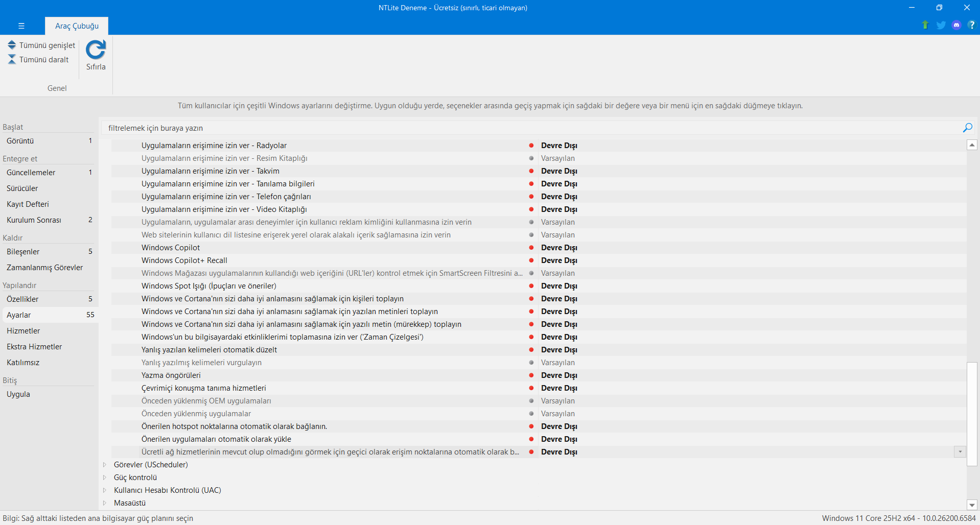Click Varsayılan value for Önceden yüklenmiş OEM uygulamaları
Image resolution: width=980 pixels, height=525 pixels.
[x=558, y=401]
